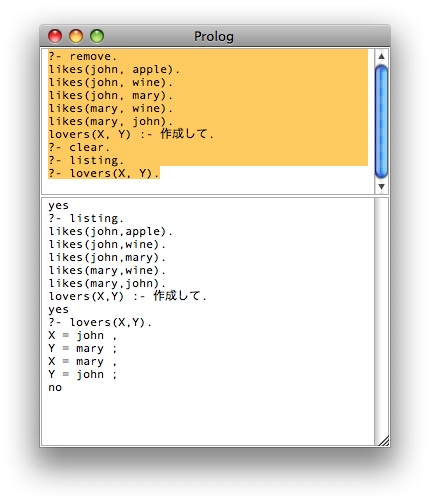Click the '?- lovers(X, Y).' input line

[x=104, y=173]
